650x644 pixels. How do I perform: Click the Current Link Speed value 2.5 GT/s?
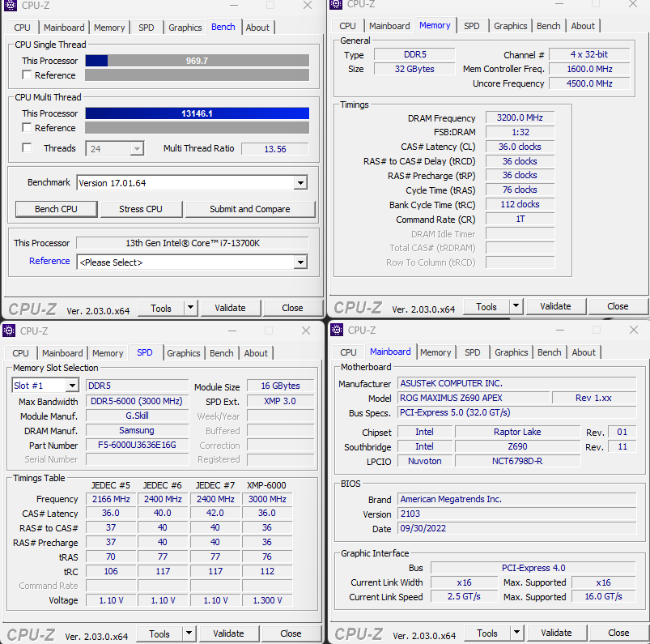pyautogui.click(x=464, y=597)
